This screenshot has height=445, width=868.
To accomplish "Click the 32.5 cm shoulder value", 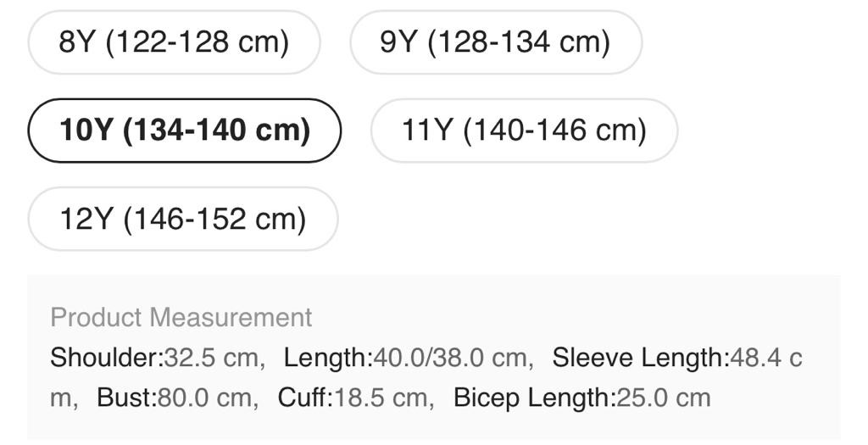I will pos(210,358).
